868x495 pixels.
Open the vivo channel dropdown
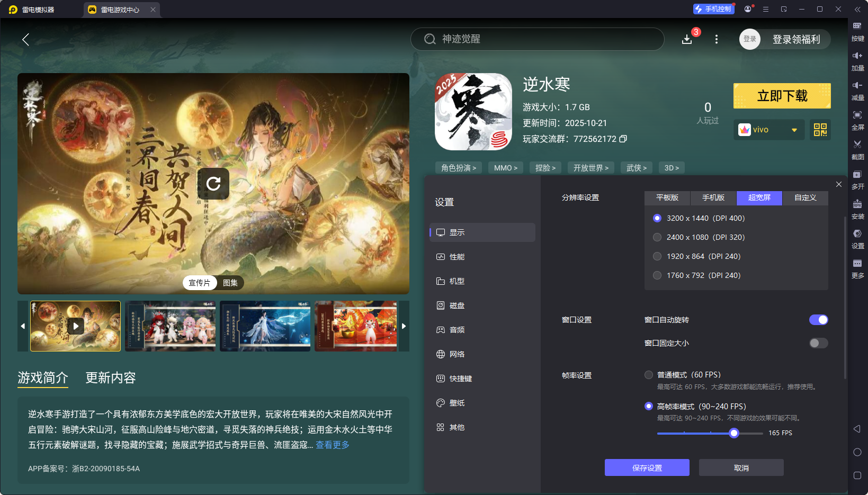[769, 130]
